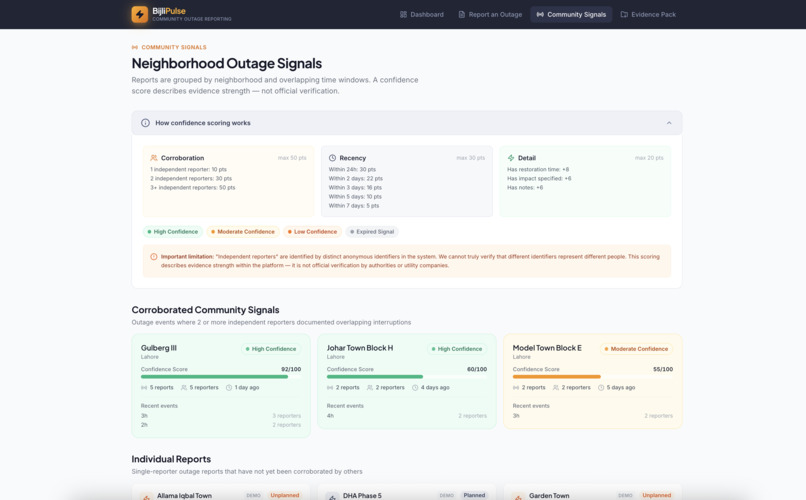The width and height of the screenshot is (806, 500).
Task: Open the Johar Town Block H card title
Action: (360, 348)
